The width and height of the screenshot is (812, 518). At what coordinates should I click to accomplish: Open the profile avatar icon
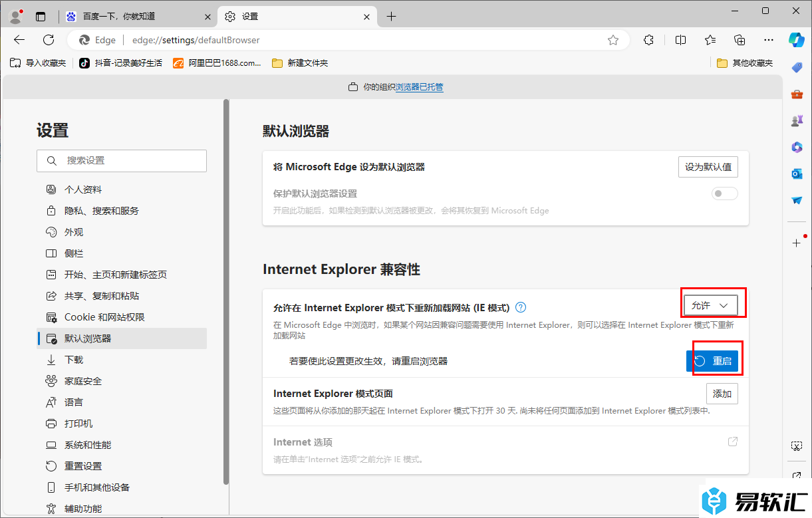(x=16, y=16)
